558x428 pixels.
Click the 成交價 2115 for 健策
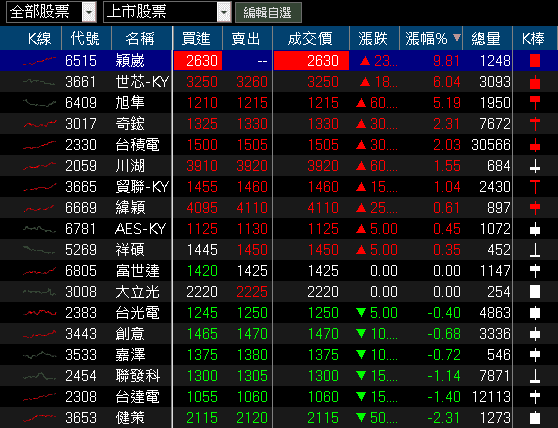tap(323, 418)
